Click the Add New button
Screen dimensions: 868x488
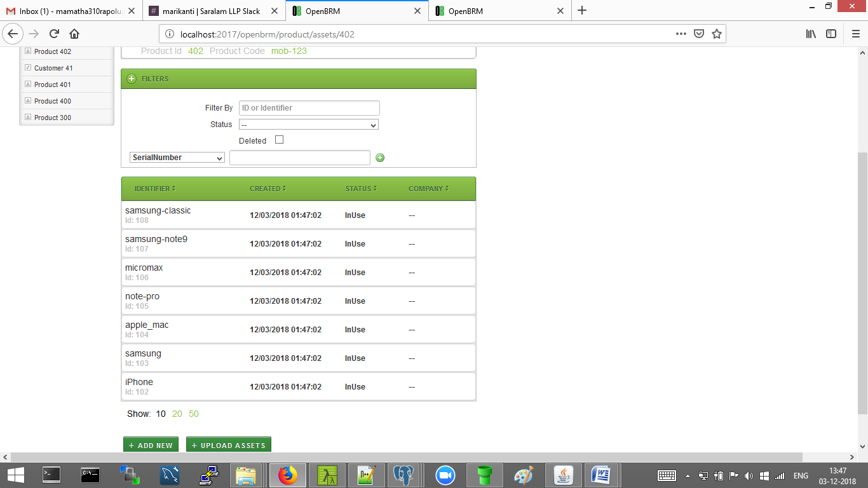(x=151, y=445)
